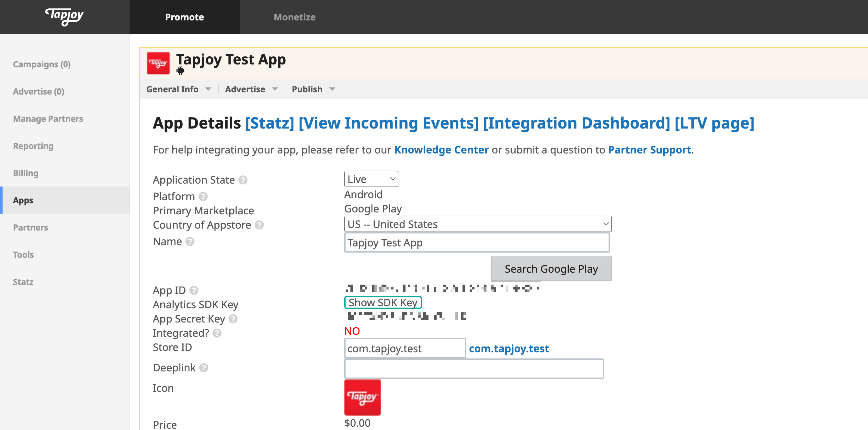Open help icon next to Deeplink
Screen dimensions: 868x430
pyautogui.click(x=203, y=368)
